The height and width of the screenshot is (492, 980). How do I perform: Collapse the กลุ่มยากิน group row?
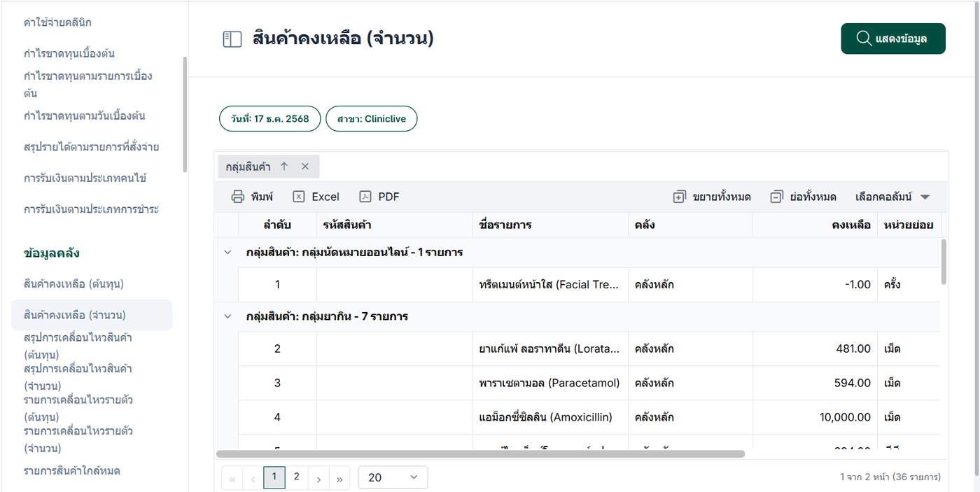click(x=227, y=316)
